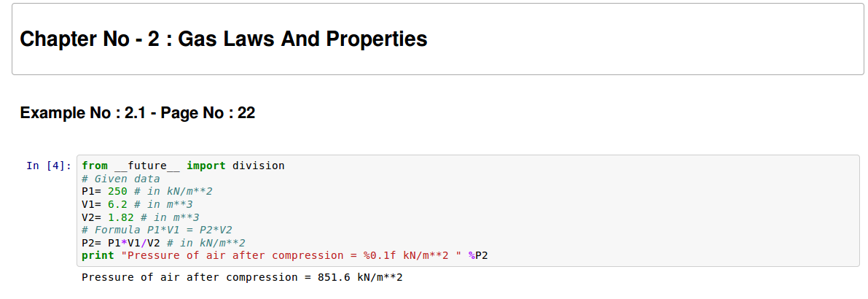
Task: Click the value 1.82 in the V2 line
Action: 120,217
